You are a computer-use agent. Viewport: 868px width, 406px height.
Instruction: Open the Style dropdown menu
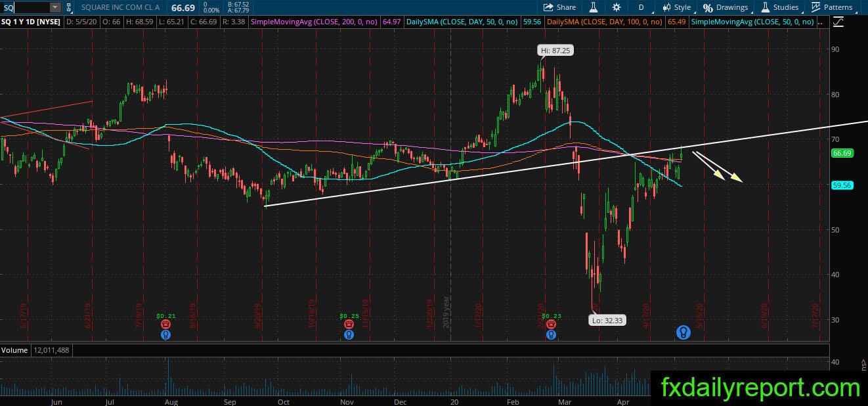tap(676, 7)
